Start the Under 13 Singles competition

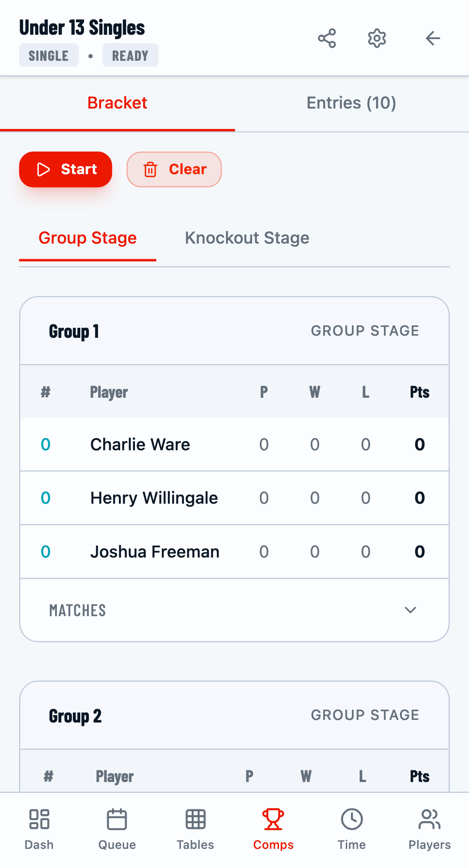pyautogui.click(x=65, y=169)
